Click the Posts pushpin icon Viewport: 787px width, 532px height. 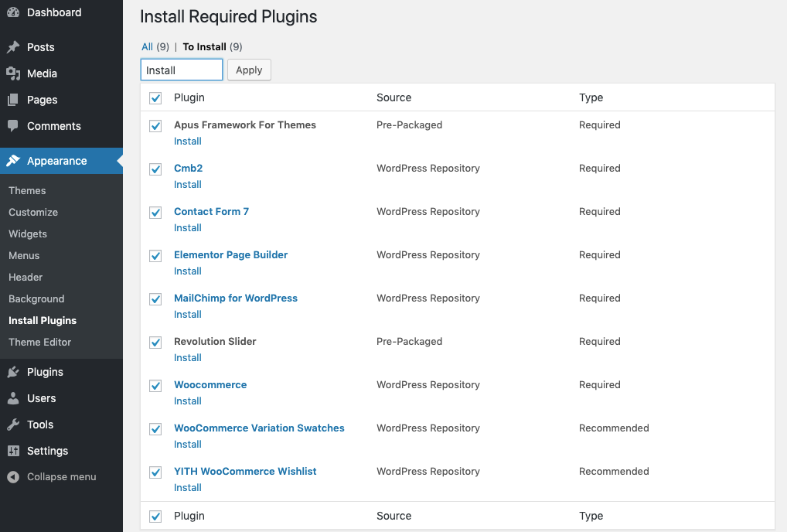tap(13, 47)
